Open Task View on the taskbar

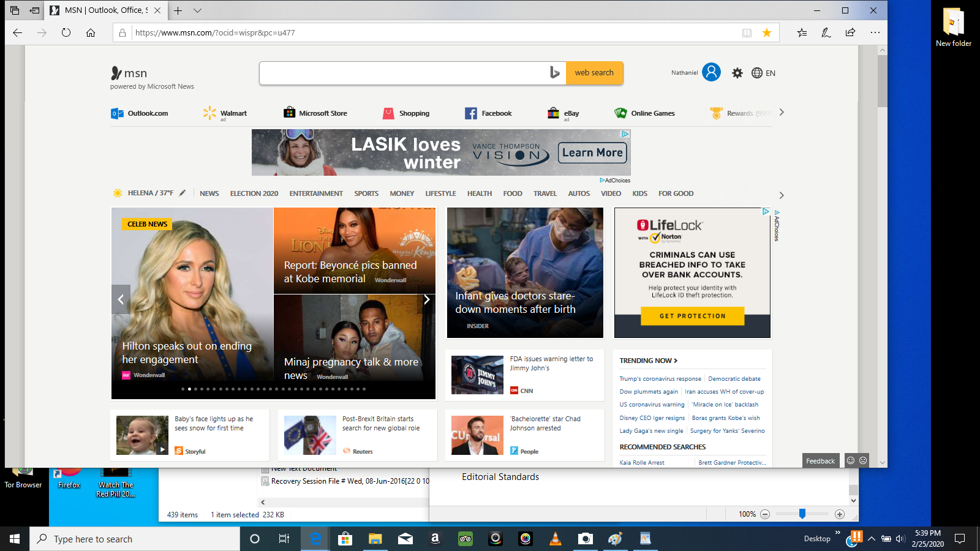284,539
